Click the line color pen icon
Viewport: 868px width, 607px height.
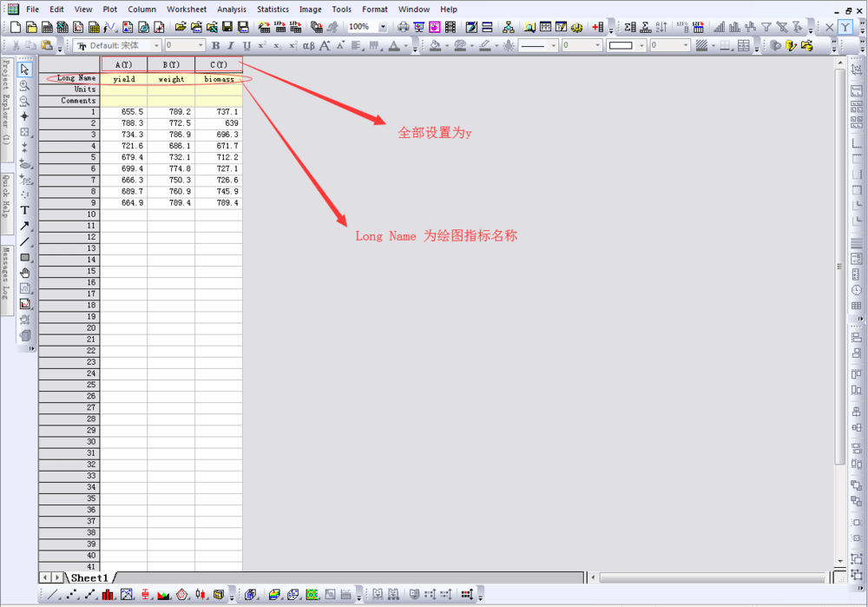point(485,45)
